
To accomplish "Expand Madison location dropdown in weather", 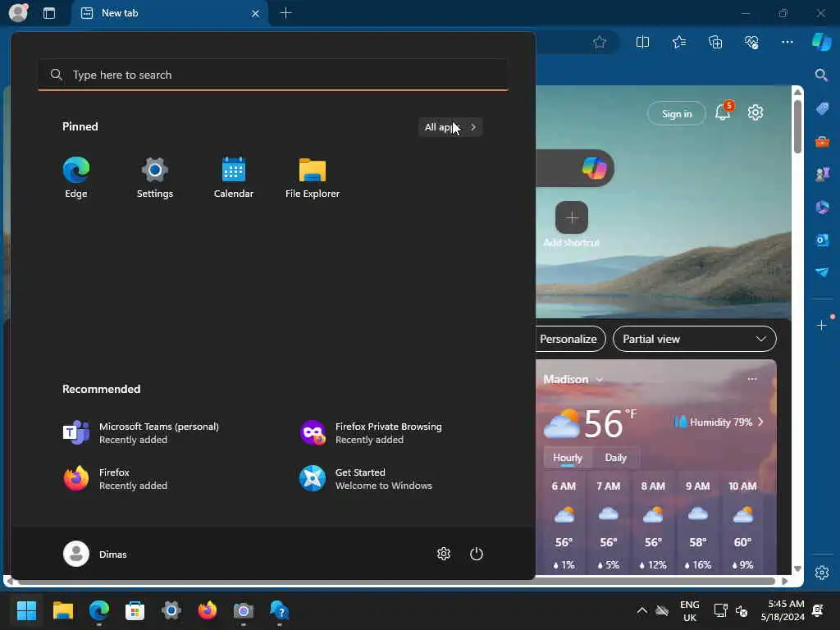I will click(x=600, y=379).
